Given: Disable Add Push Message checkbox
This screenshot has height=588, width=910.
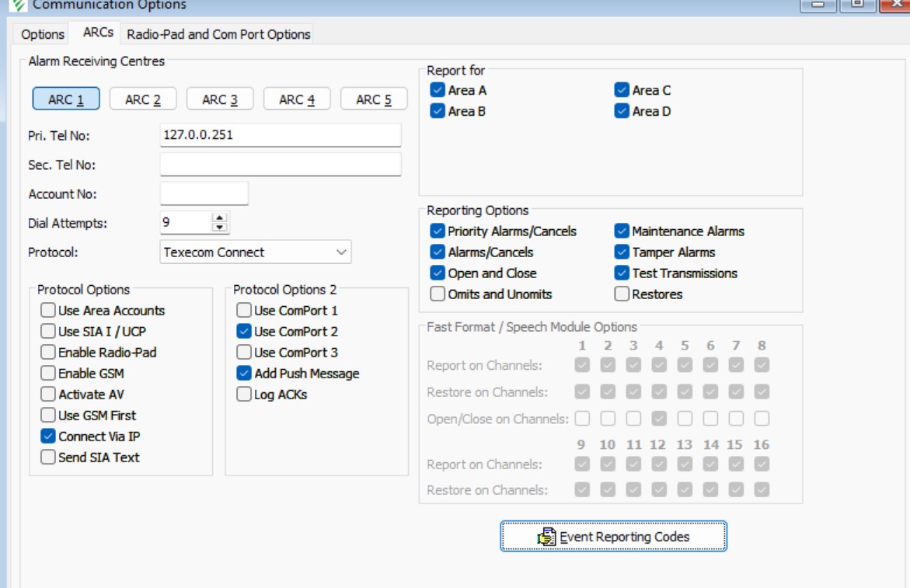Looking at the screenshot, I should (244, 374).
